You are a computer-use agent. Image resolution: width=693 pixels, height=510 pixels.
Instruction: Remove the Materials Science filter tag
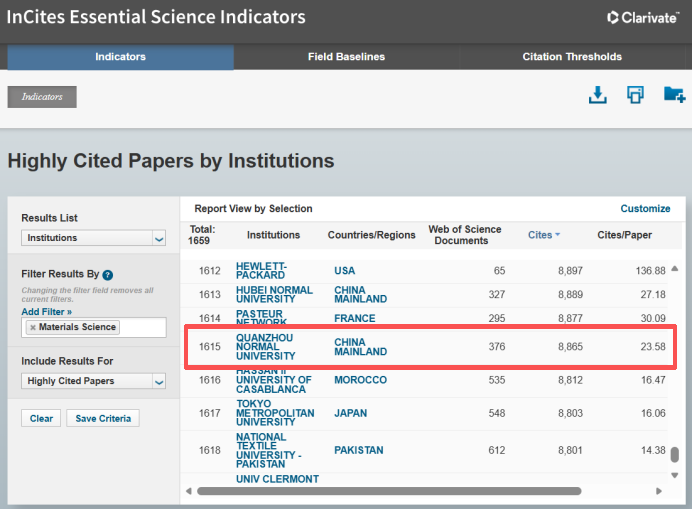click(33, 327)
